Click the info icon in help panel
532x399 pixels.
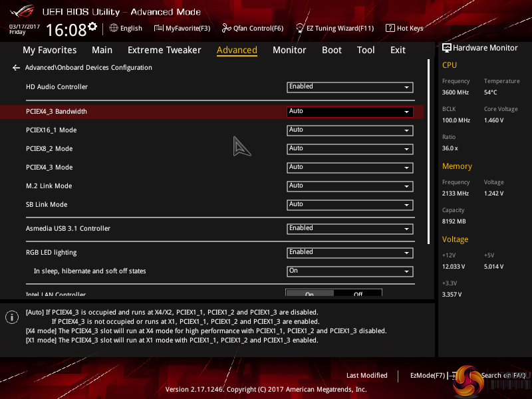coord(11,317)
